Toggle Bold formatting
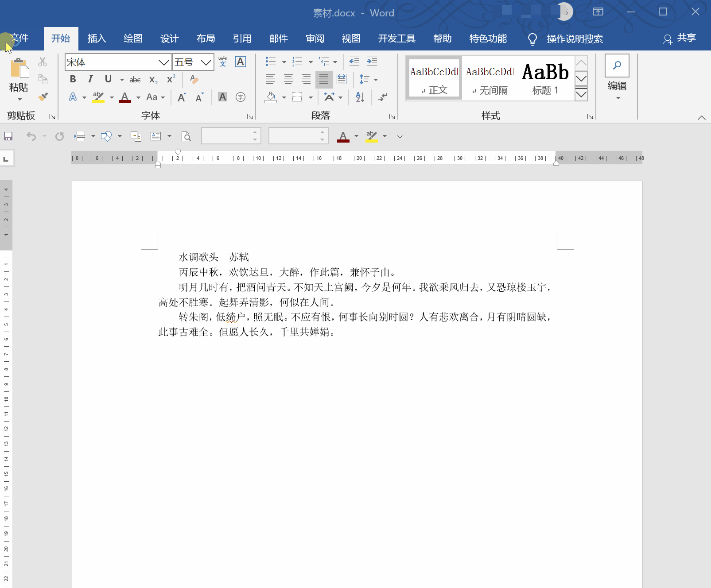 (x=73, y=79)
